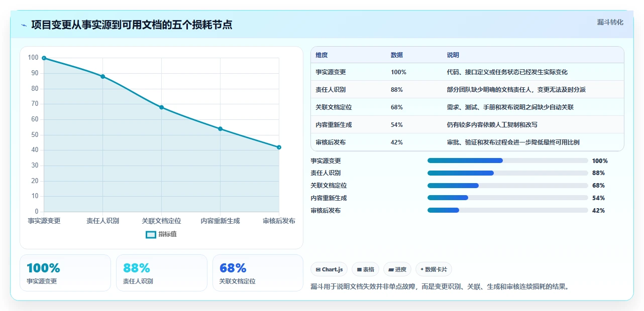
Task: Select the 事实源变更 chart data point
Action: (x=44, y=58)
